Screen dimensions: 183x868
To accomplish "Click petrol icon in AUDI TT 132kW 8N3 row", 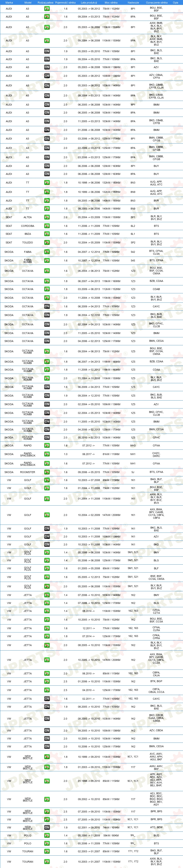I will point(47,183).
